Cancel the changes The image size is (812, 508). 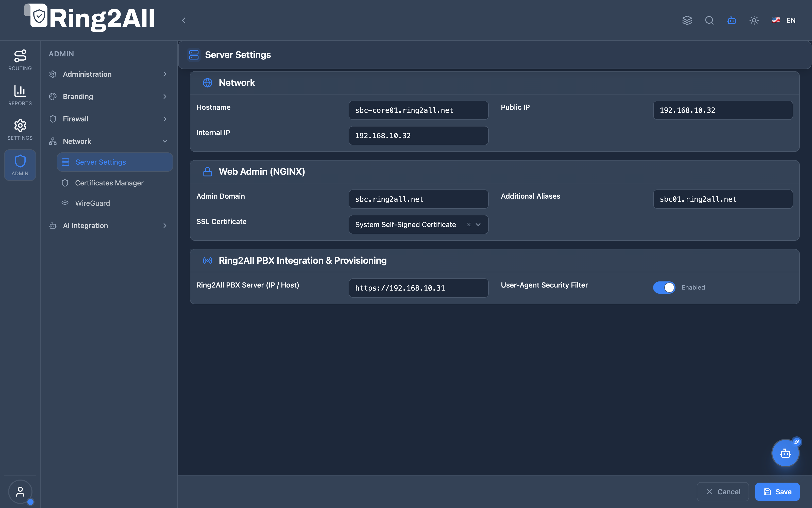point(723,492)
